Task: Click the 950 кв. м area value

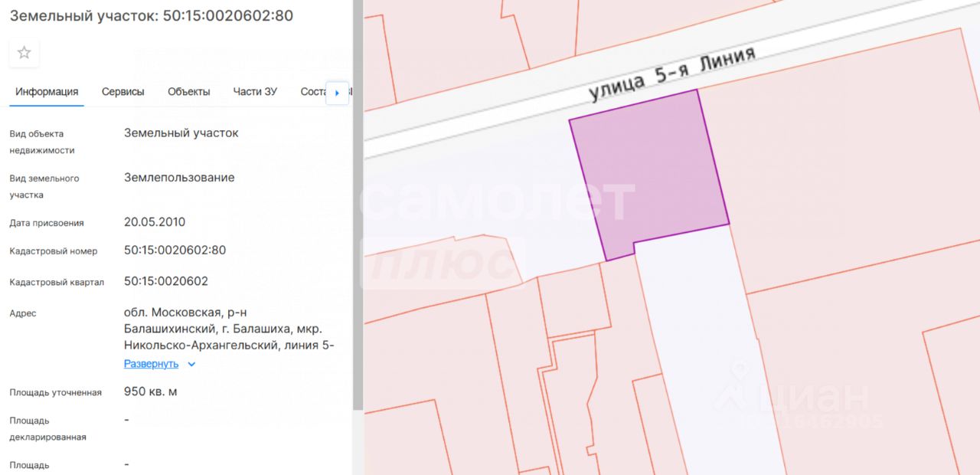Action: pyautogui.click(x=150, y=391)
